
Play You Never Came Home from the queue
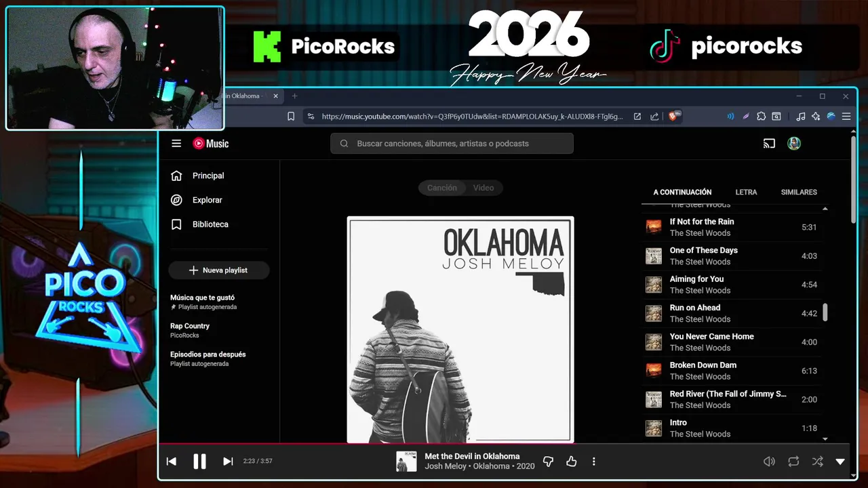[x=732, y=342]
